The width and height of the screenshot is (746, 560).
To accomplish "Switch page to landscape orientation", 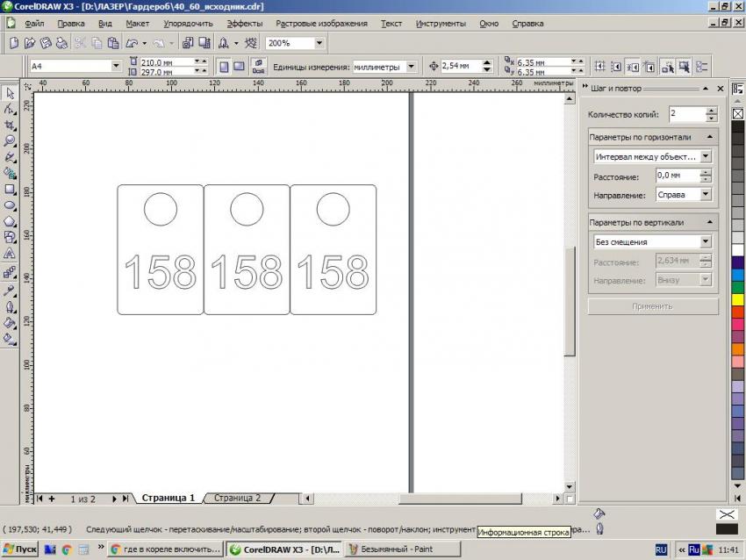I will click(x=239, y=66).
